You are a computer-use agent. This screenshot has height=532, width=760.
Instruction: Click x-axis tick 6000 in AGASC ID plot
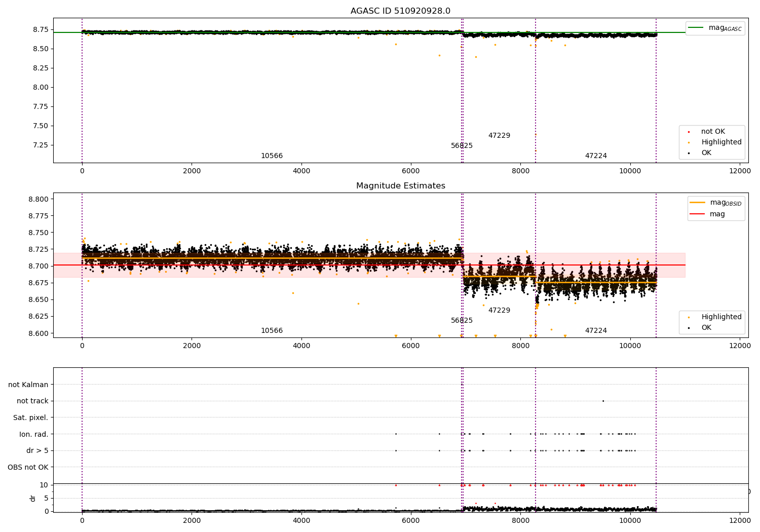coord(411,171)
